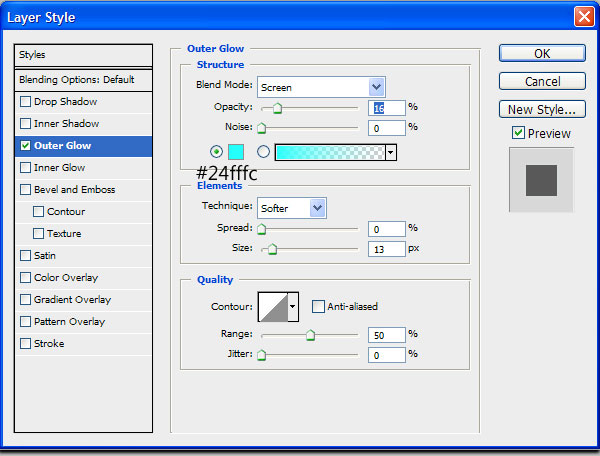Click the Range percentage field
The image size is (600, 456).
click(386, 335)
